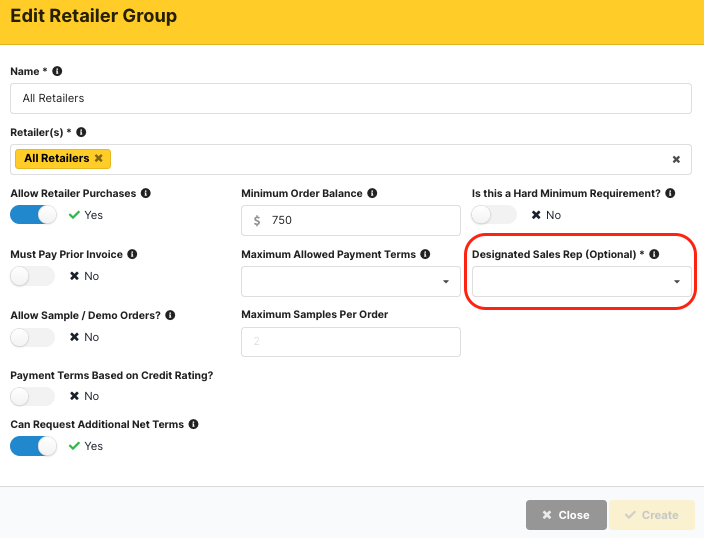The image size is (704, 538).
Task: Open the Maximum Allowed Payment Terms dropdown
Action: click(x=350, y=282)
